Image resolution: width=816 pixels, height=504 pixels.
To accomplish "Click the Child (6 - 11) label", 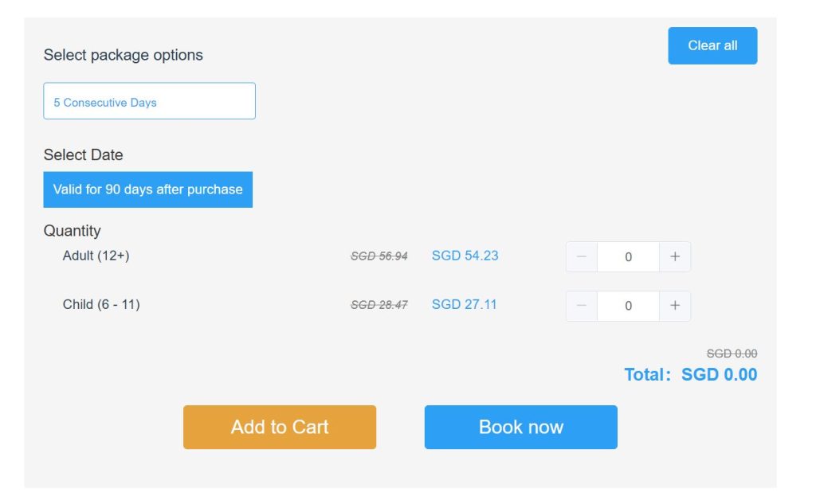I will pos(101,304).
